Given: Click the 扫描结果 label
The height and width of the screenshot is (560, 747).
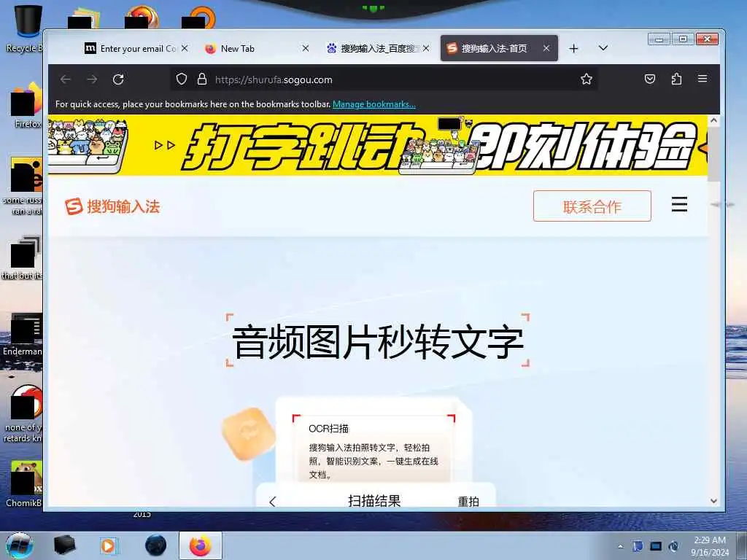Looking at the screenshot, I should click(374, 500).
